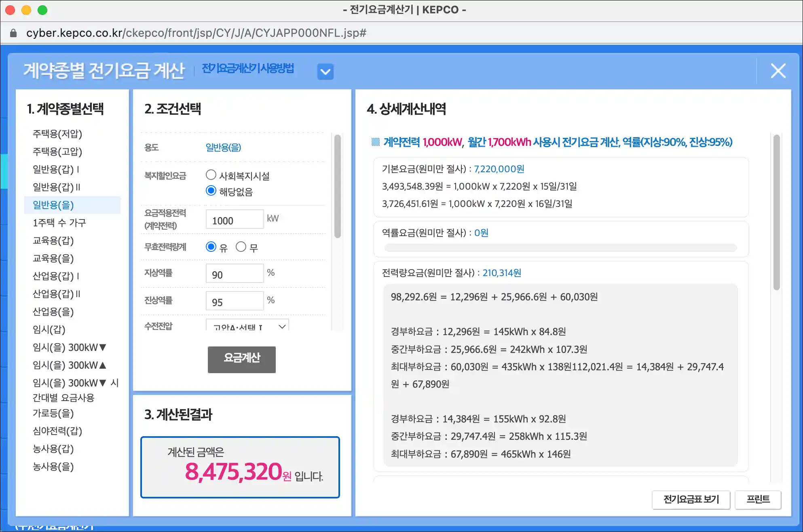This screenshot has height=532, width=803.
Task: Select 교육용(갑) contract type
Action: pos(53,241)
